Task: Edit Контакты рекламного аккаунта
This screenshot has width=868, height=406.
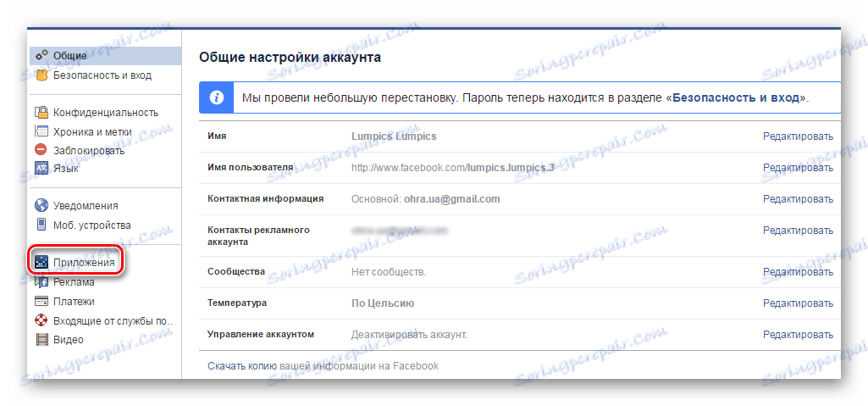Action: (x=798, y=231)
